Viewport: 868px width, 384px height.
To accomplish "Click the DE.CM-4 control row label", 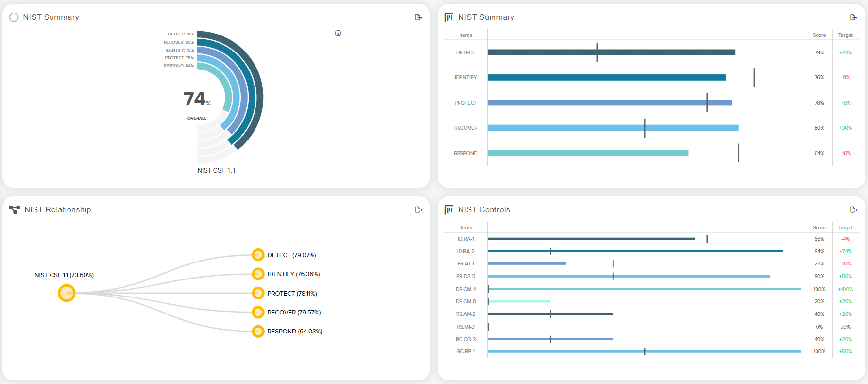I will pos(465,289).
